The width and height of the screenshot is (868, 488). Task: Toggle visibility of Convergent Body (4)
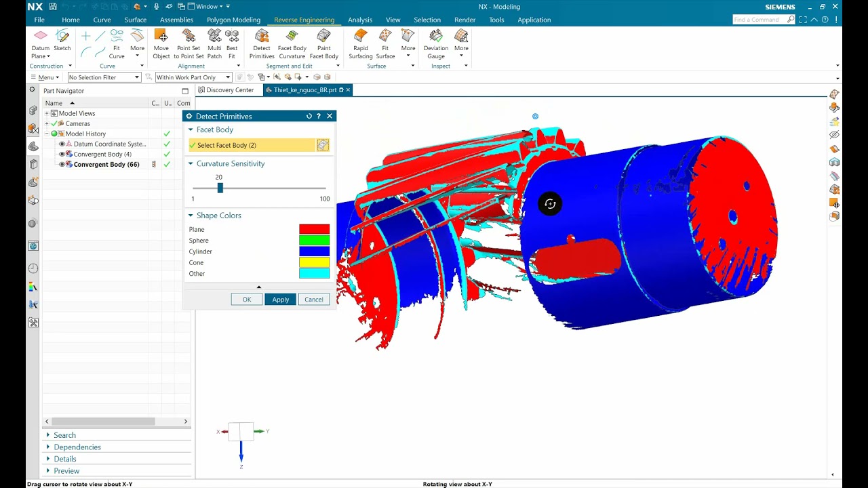click(x=62, y=154)
